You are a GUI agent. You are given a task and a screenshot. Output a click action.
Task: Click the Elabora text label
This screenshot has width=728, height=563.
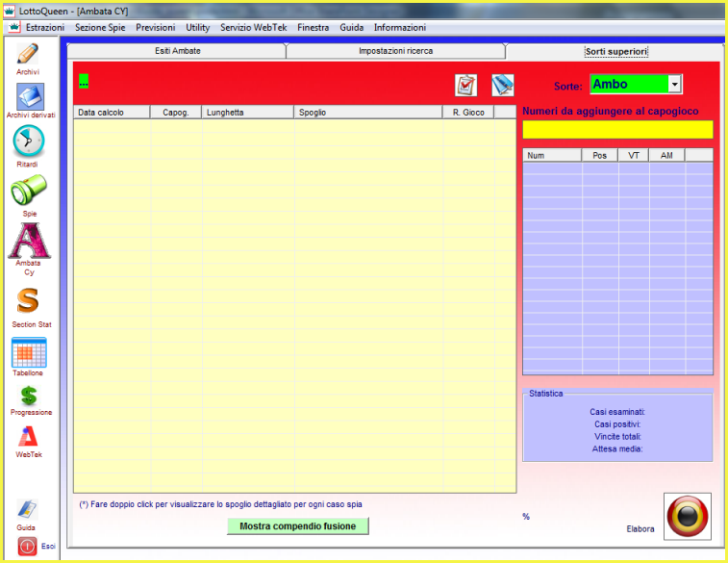pos(640,529)
